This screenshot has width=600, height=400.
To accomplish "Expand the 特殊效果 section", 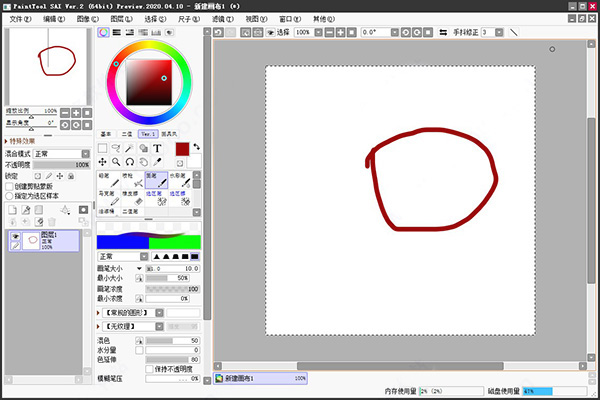I will point(20,141).
